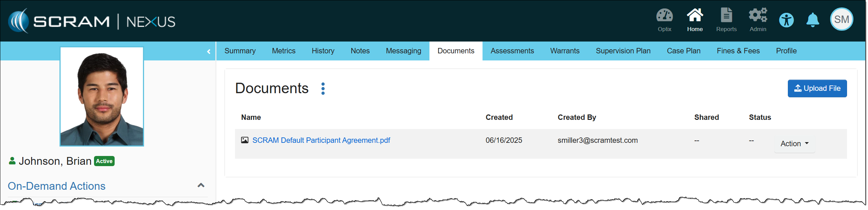Collapse the On-Demand Actions section
Screen dimensions: 868x210
tap(201, 185)
